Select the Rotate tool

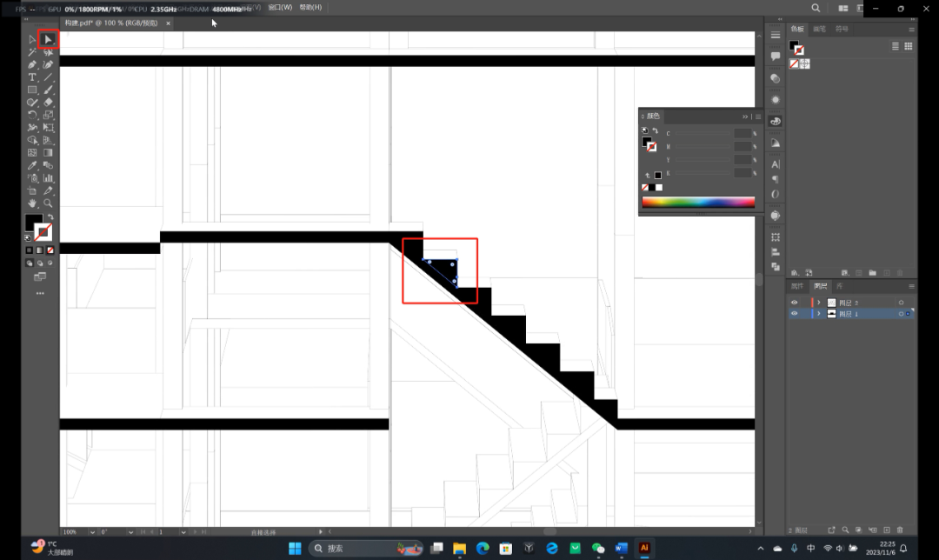[32, 115]
